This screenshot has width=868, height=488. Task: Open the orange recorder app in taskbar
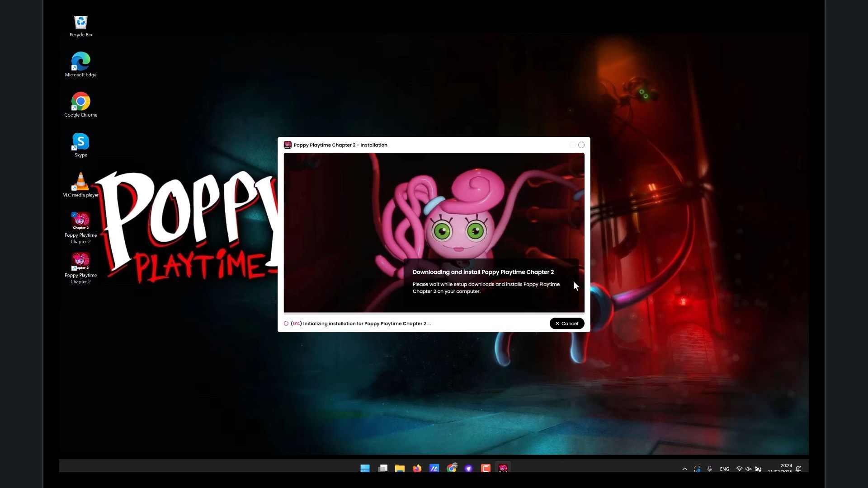[x=486, y=469]
